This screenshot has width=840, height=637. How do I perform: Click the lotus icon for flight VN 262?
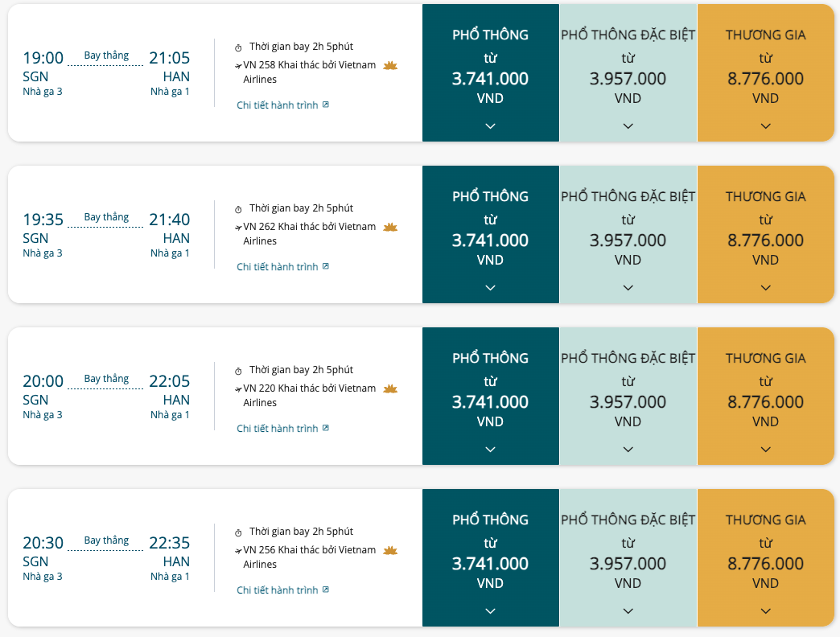(390, 227)
